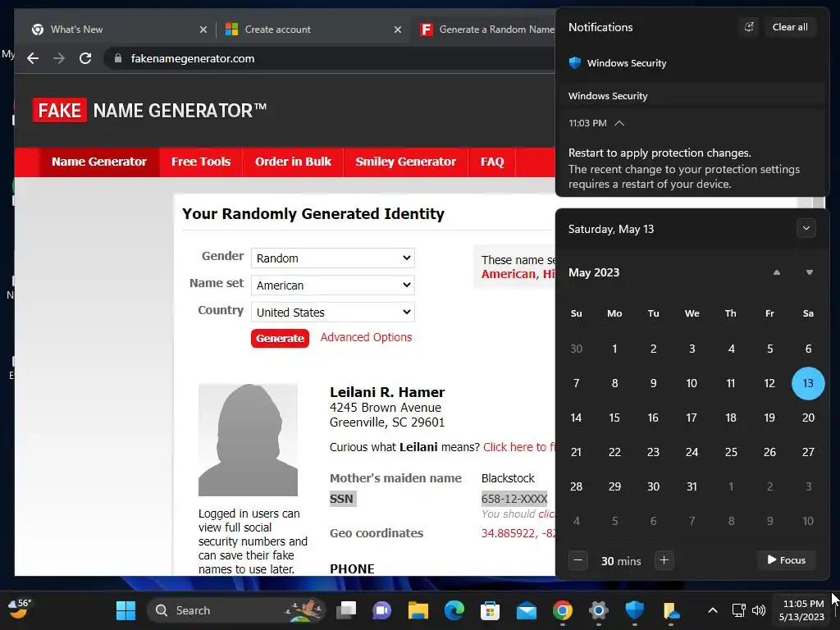Show hidden system tray icons
Screen dimensions: 840x630
tap(713, 610)
